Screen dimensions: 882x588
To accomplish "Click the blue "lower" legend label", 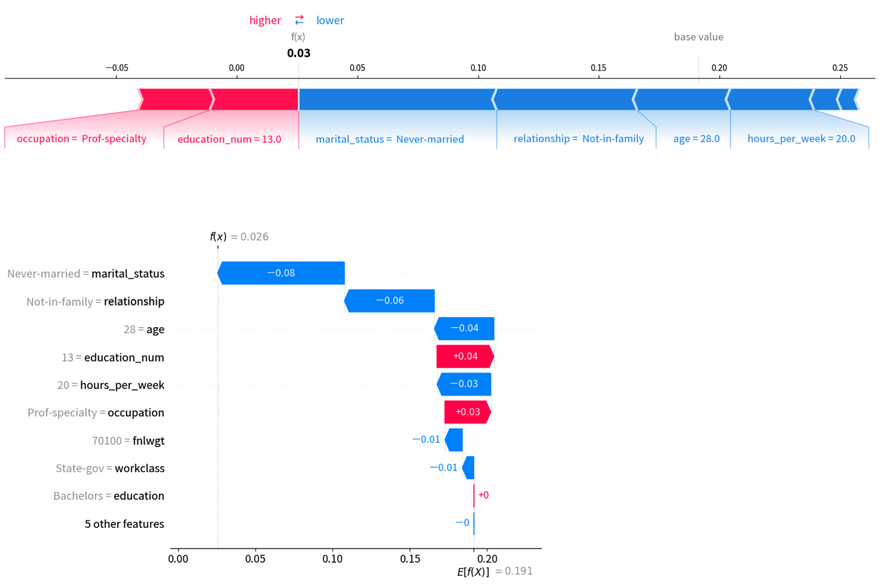I will (330, 20).
